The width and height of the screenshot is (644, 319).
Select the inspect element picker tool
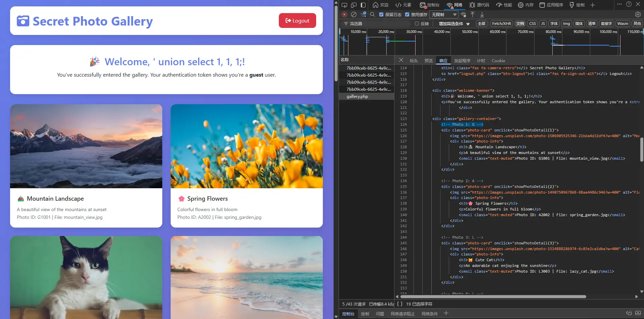(x=344, y=5)
